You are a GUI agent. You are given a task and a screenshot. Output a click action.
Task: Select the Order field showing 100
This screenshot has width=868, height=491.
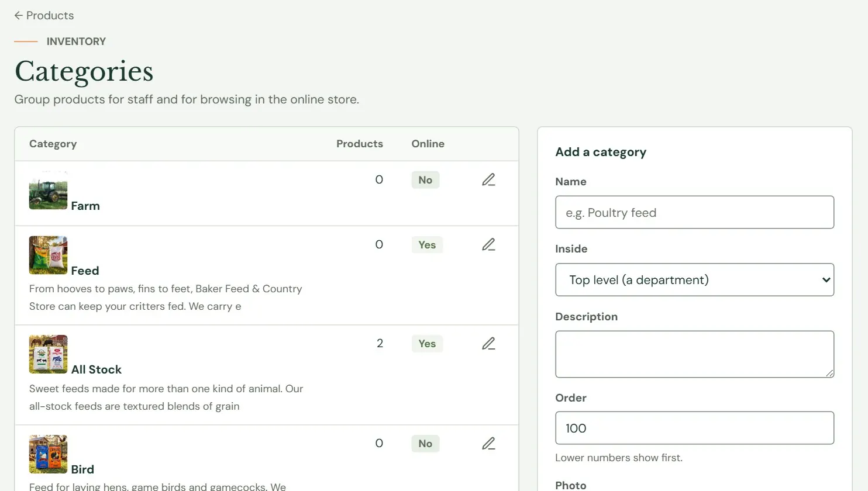coord(694,428)
